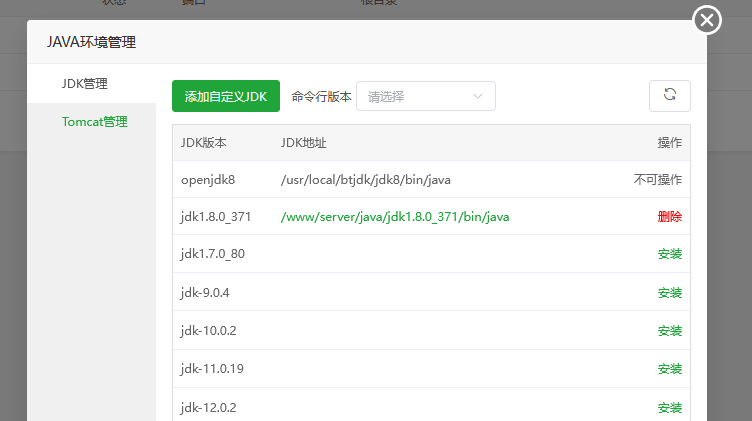
Task: Click the 操作 column header
Action: pos(670,143)
